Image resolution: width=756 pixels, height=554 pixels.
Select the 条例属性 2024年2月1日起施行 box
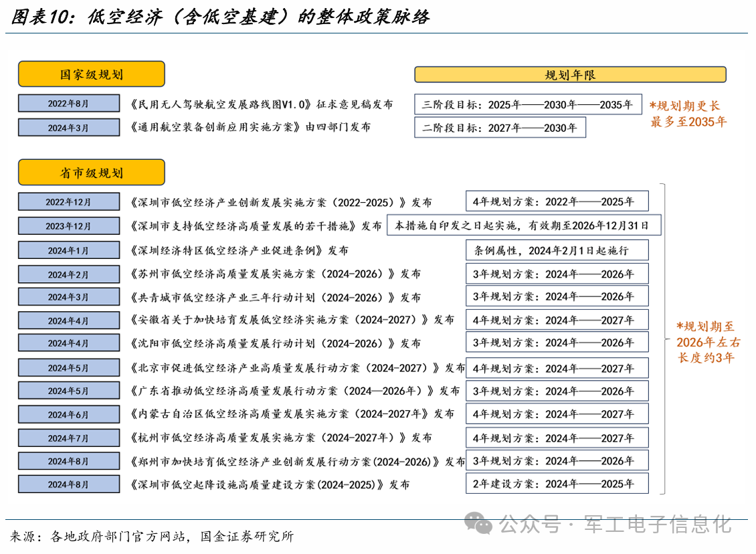(x=557, y=251)
